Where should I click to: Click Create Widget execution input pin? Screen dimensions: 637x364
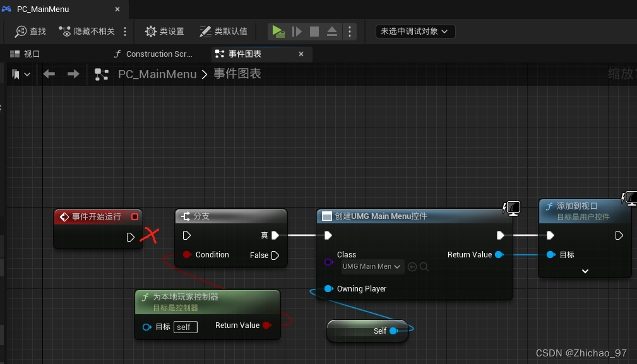328,235
